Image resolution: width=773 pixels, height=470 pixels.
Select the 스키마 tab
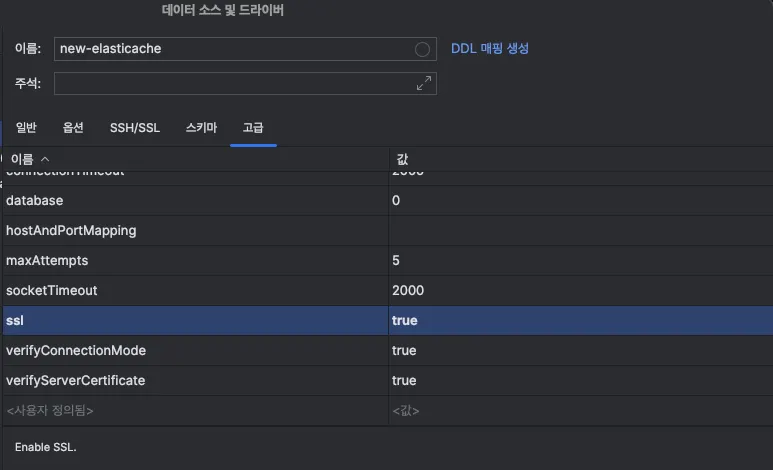201,128
